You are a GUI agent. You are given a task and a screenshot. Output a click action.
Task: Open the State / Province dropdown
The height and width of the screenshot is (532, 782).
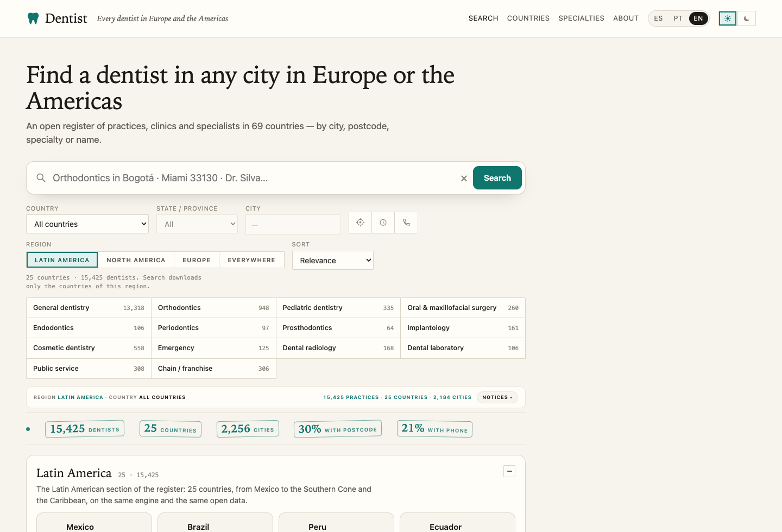tap(197, 224)
